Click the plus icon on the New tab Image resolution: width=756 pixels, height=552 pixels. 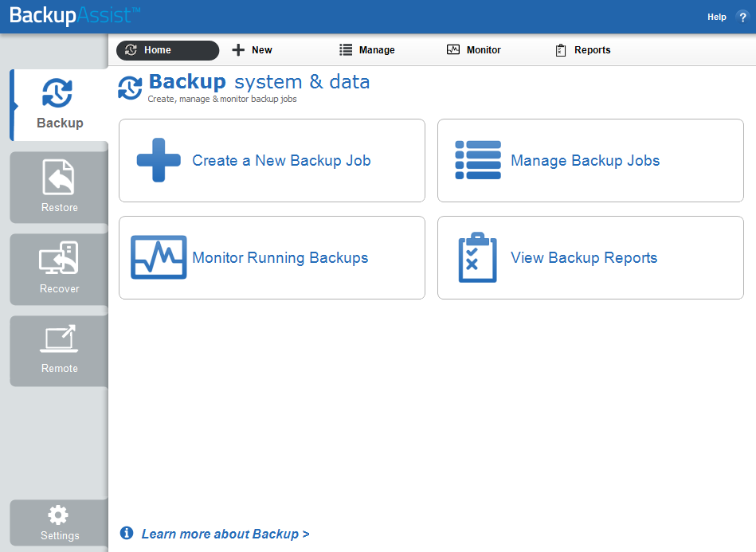tap(238, 49)
